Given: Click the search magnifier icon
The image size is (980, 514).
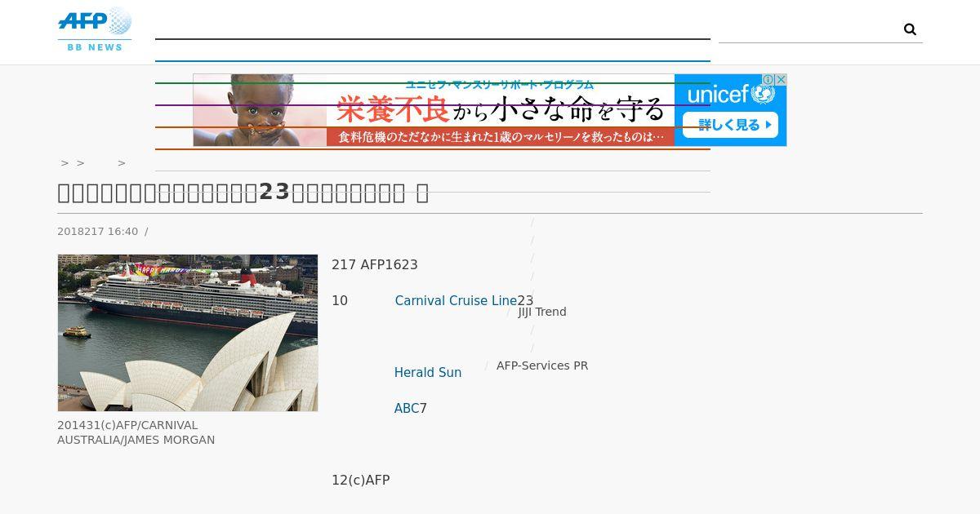Looking at the screenshot, I should pos(910,29).
